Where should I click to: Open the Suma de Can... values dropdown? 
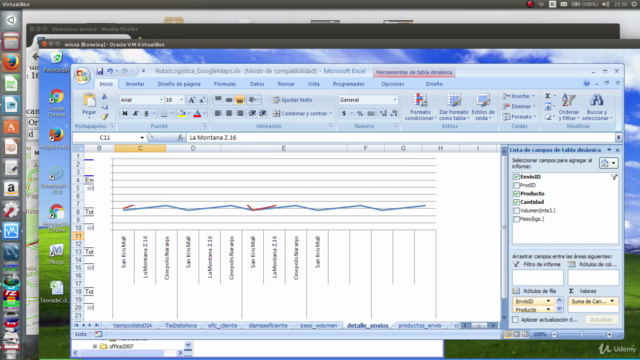coord(612,301)
